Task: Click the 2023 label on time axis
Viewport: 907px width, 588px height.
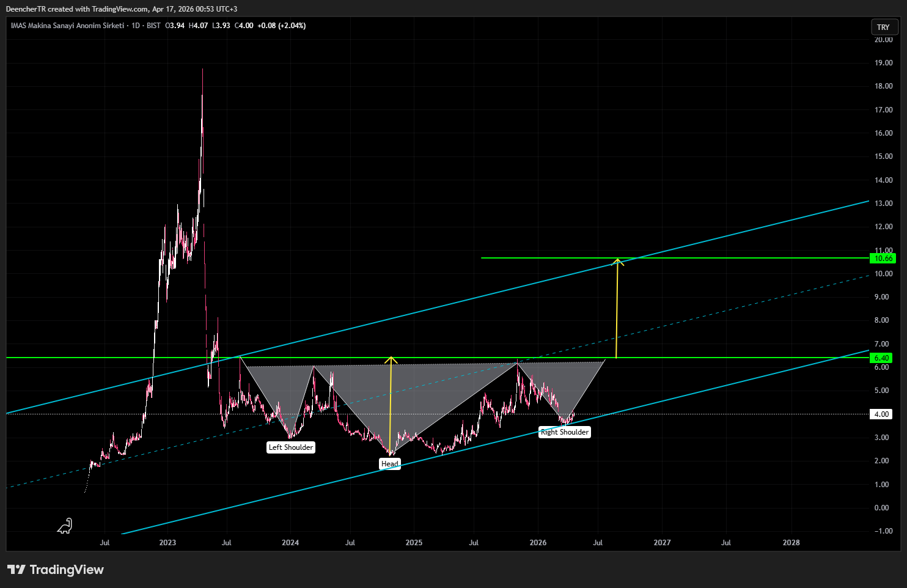Action: click(x=167, y=543)
